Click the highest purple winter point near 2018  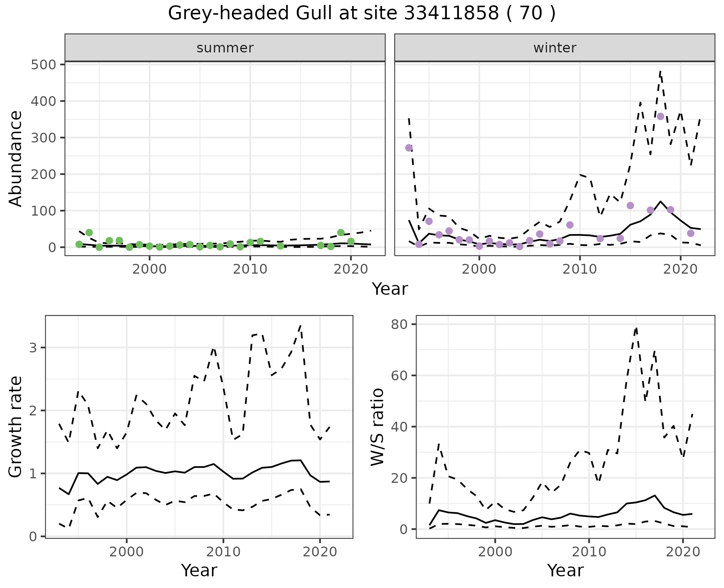click(x=660, y=116)
